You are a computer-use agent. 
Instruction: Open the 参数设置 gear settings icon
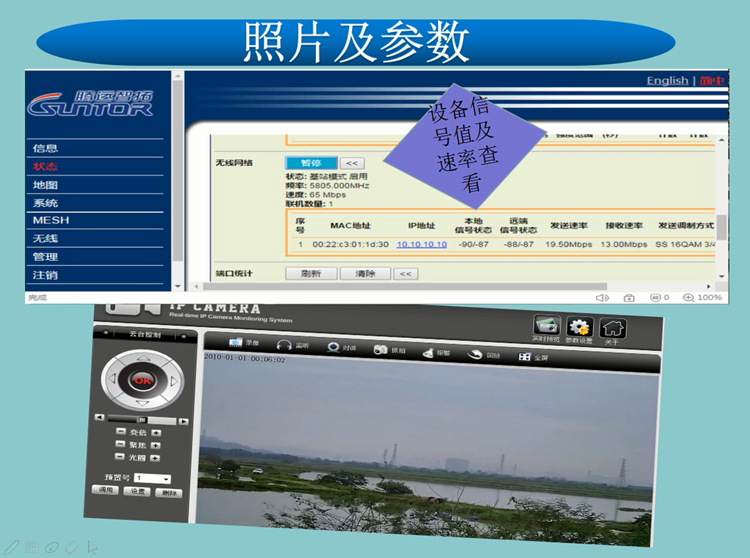579,328
